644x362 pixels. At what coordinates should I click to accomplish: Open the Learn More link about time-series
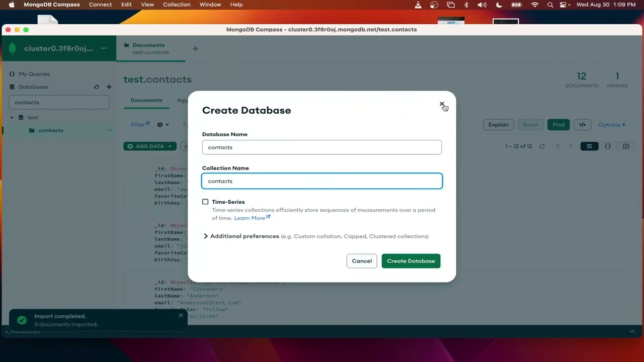[x=252, y=218]
